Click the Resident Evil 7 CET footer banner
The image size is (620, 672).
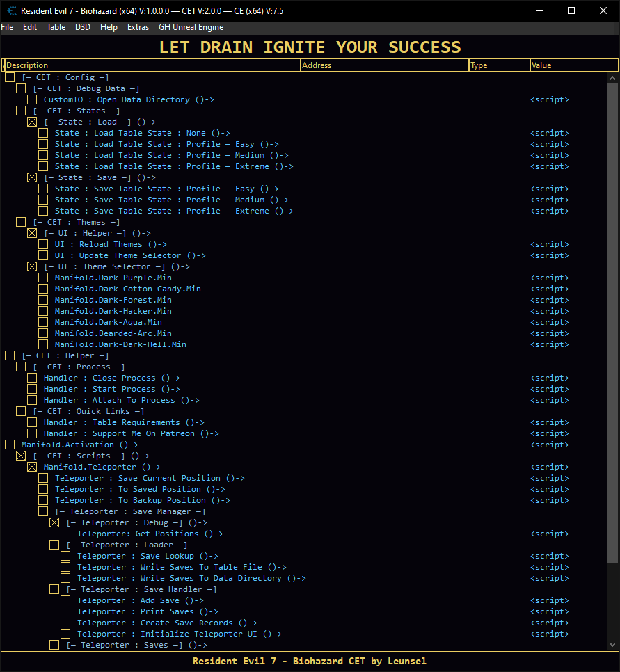click(x=310, y=661)
